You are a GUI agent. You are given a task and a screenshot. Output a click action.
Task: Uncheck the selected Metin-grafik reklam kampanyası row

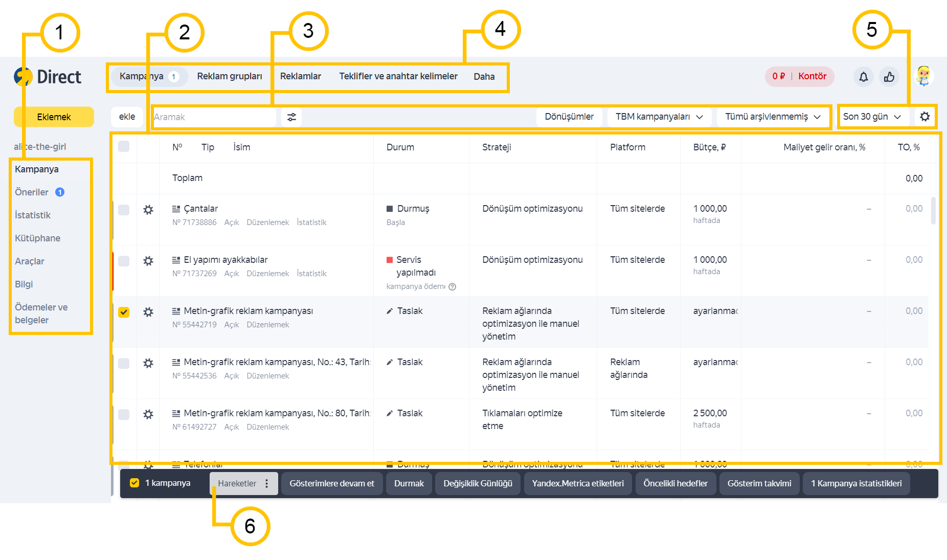tap(124, 312)
